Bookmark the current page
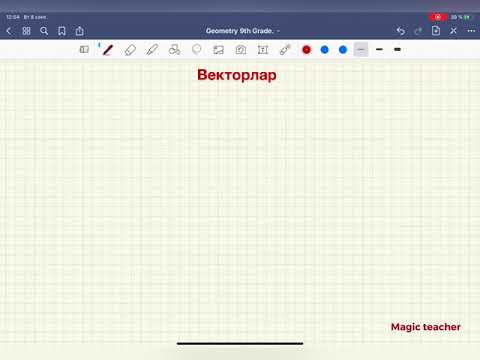Screen dimensions: 480x360 [x=62, y=31]
